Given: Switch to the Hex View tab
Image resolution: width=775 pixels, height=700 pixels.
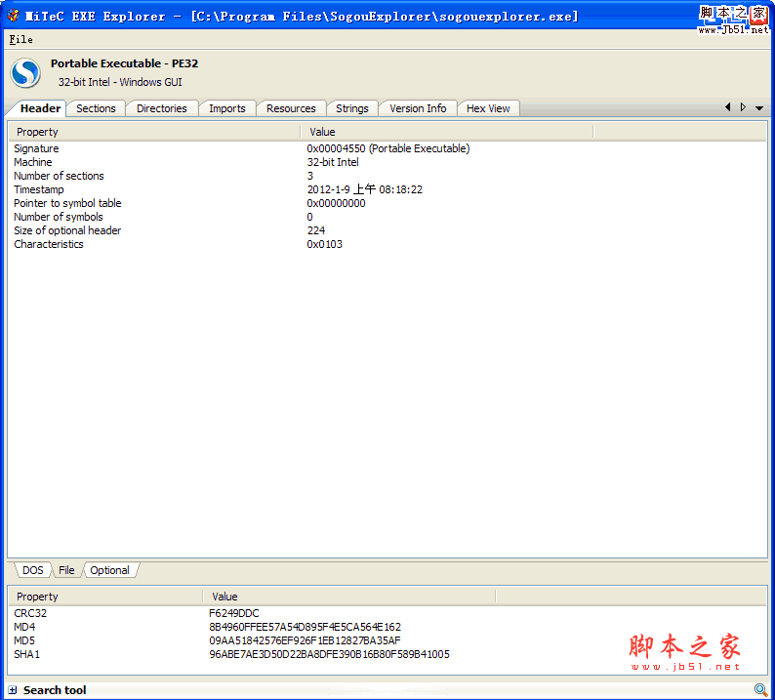Looking at the screenshot, I should [x=488, y=108].
